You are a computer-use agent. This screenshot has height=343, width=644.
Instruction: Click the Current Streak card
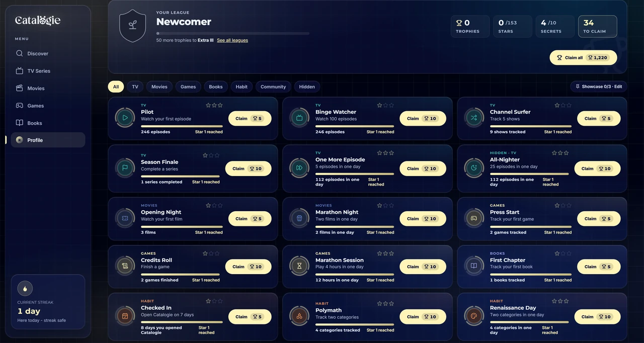click(x=48, y=302)
